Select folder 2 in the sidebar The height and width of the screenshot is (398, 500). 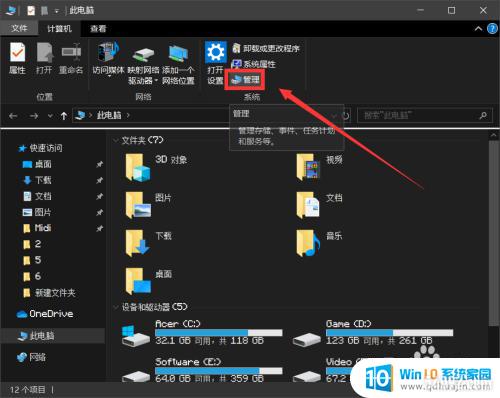coord(32,244)
